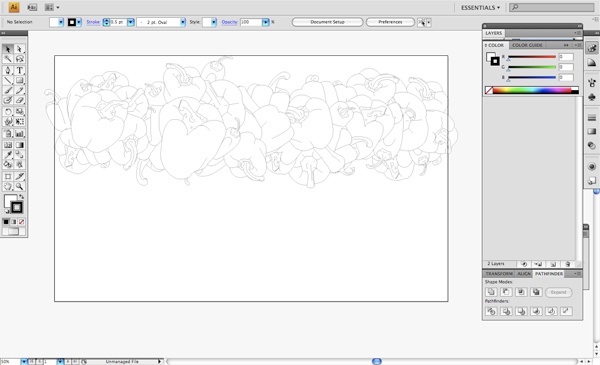Image resolution: width=600 pixels, height=365 pixels.
Task: Click the Divide pathfinder icon
Action: (x=491, y=311)
